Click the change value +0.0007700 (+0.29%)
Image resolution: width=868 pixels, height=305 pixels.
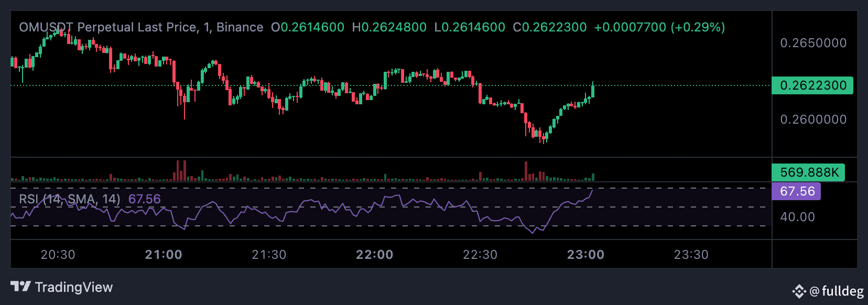[x=659, y=27]
